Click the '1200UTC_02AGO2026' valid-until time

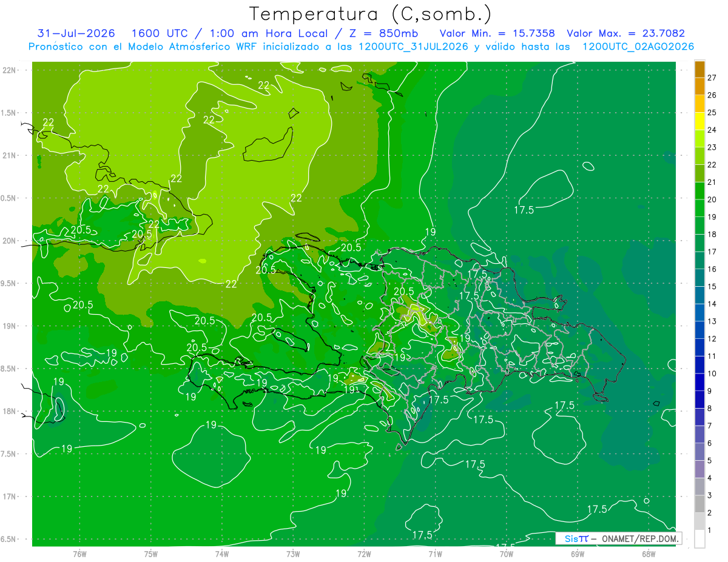coord(638,47)
